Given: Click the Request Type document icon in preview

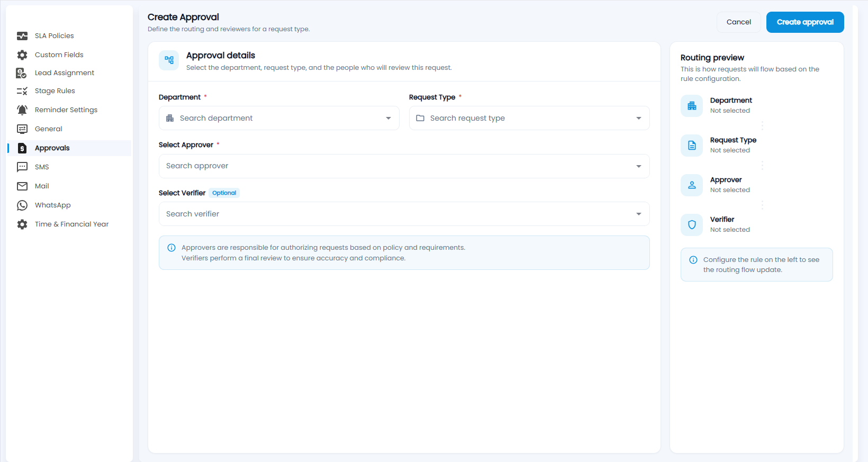Looking at the screenshot, I should (x=692, y=146).
